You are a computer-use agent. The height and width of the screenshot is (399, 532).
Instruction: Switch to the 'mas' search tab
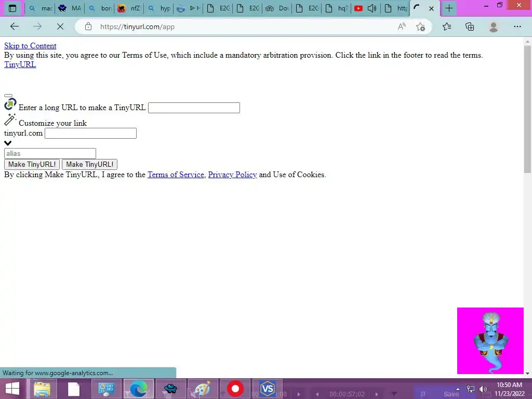point(41,8)
